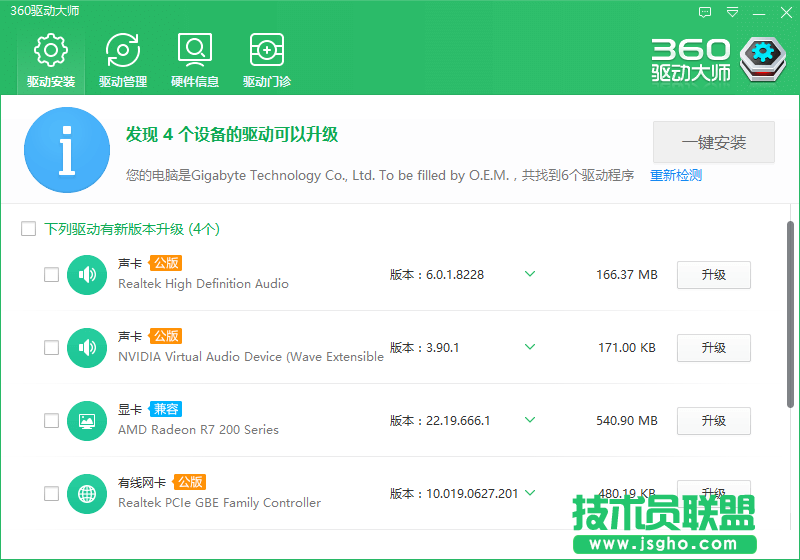Click the 公版 tag on Realtek High Definition Audio
This screenshot has height=560, width=800.
point(165,263)
